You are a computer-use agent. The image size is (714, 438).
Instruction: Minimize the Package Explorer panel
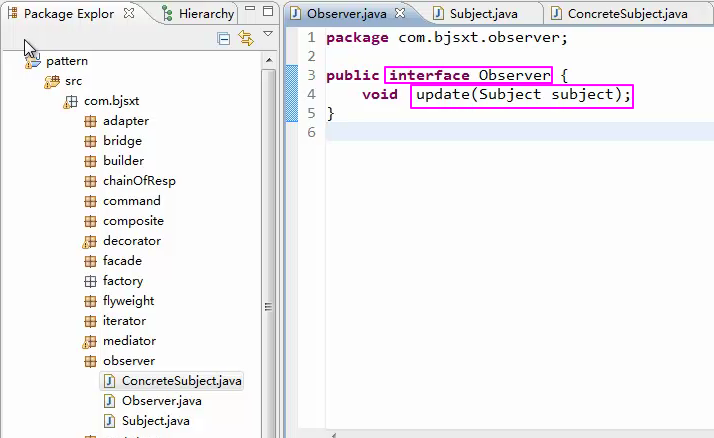[250, 8]
